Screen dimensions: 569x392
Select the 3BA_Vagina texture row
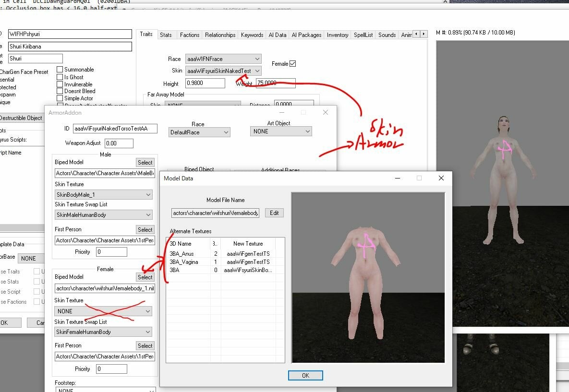click(225, 262)
